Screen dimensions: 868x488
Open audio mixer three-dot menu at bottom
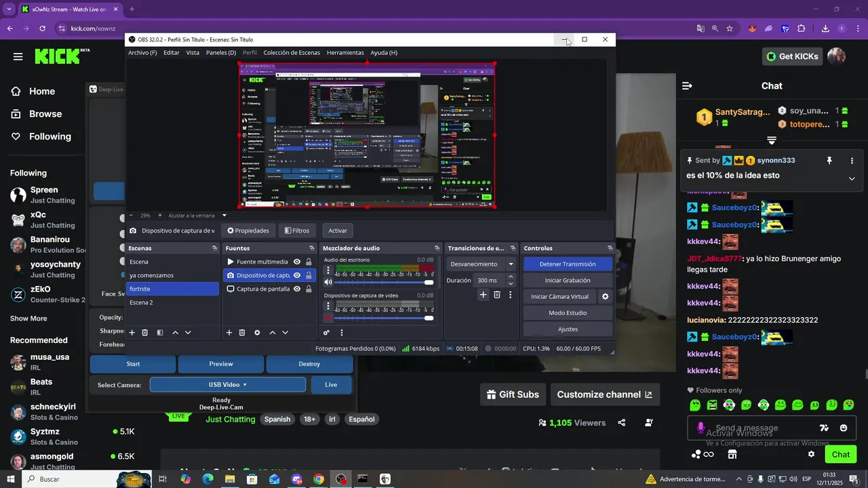(342, 333)
